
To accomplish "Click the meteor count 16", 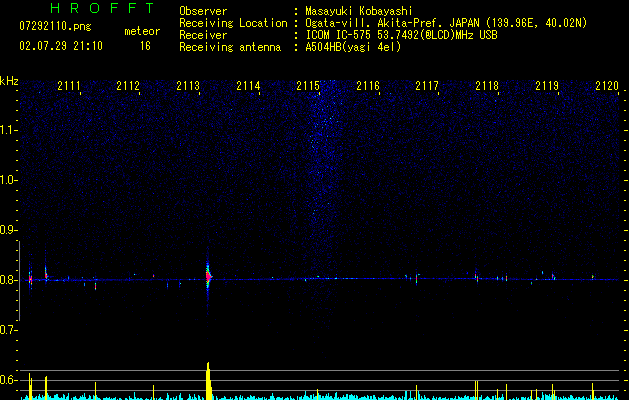I will pyautogui.click(x=145, y=46).
